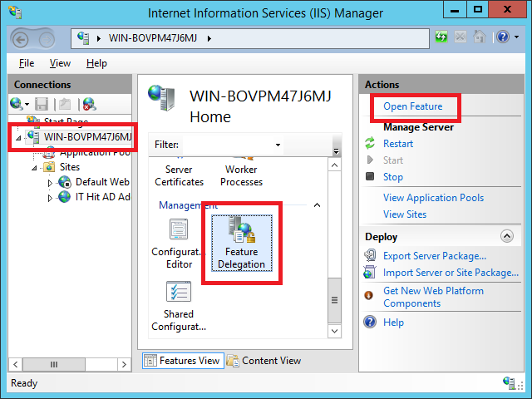Screen dimensions: 532x399
Task: Switch to Content View tab
Action: tap(264, 360)
